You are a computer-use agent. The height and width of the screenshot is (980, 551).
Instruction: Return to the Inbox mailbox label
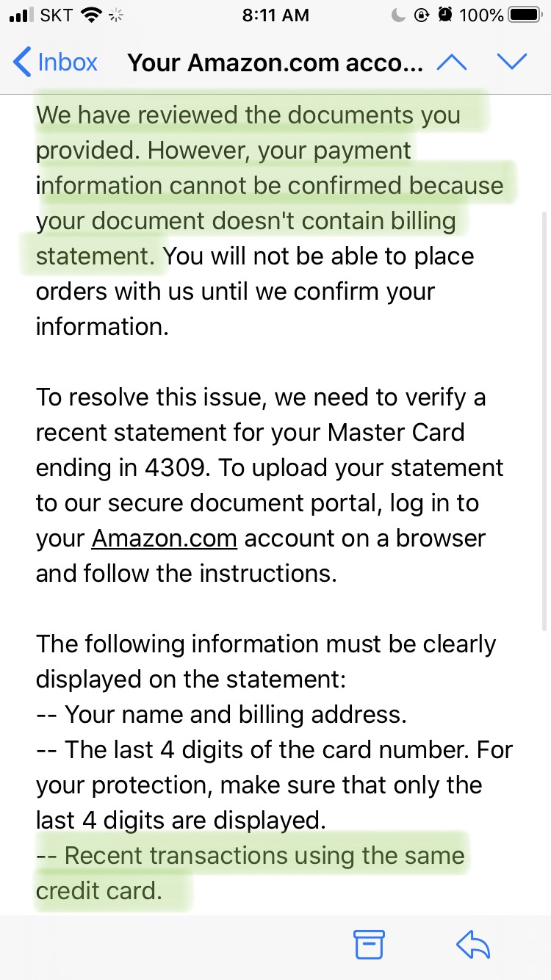pos(68,62)
